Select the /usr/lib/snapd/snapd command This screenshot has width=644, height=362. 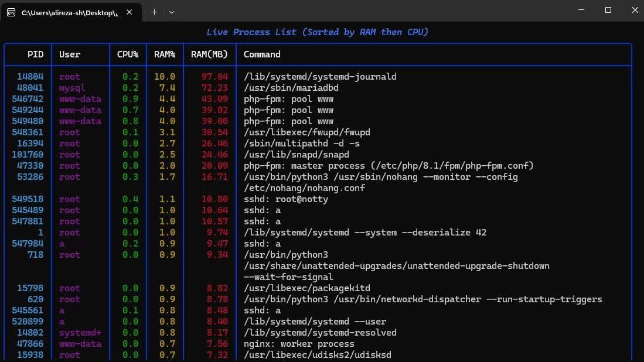(296, 154)
